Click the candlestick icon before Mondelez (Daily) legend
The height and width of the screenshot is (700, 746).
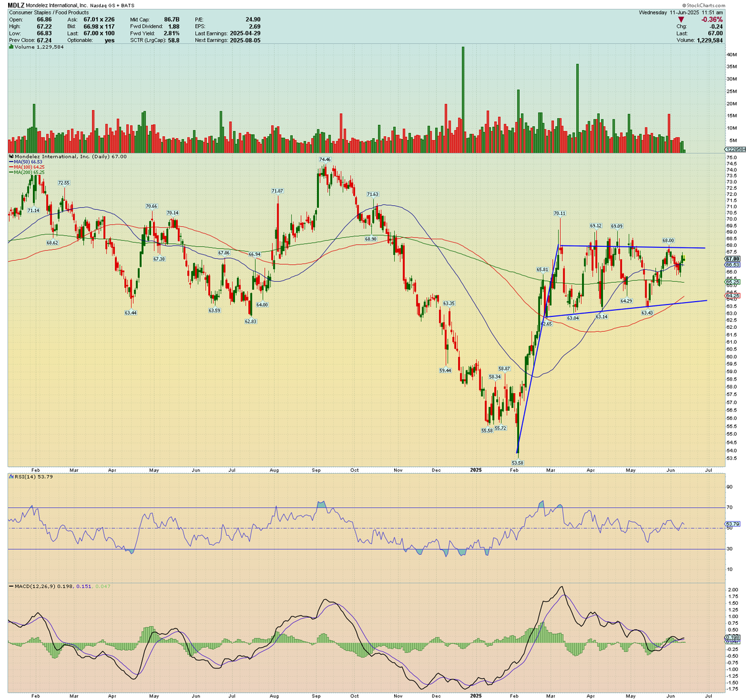tap(11, 157)
